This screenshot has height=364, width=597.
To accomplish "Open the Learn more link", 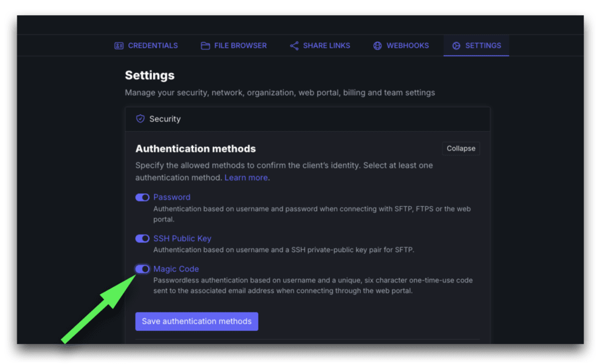I will (x=246, y=178).
